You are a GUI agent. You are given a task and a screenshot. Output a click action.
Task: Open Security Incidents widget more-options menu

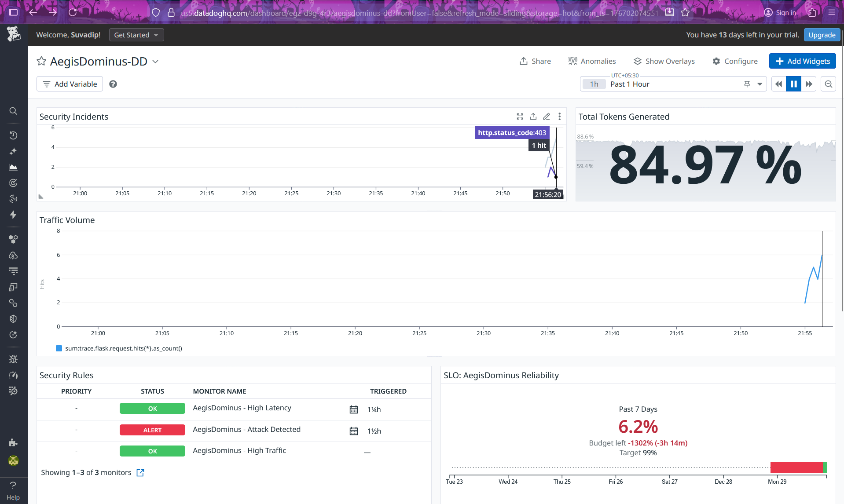point(559,117)
